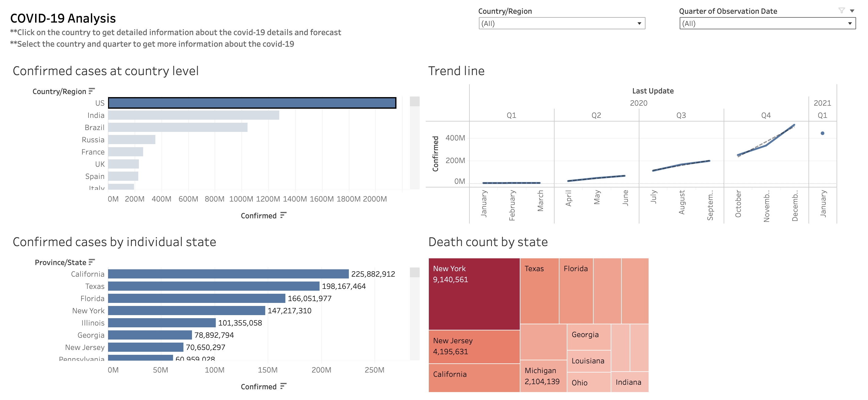Click the state chart vertical scrollbar

414,313
